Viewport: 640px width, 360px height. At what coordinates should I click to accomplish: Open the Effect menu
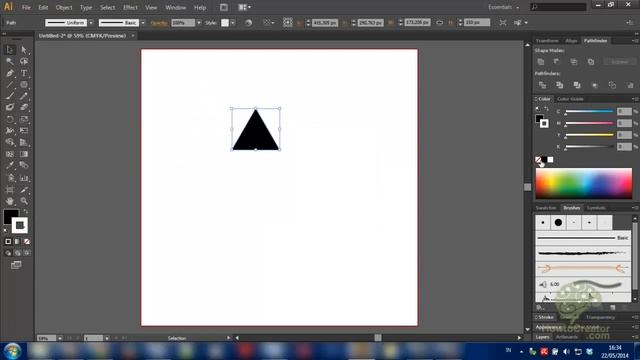130,7
